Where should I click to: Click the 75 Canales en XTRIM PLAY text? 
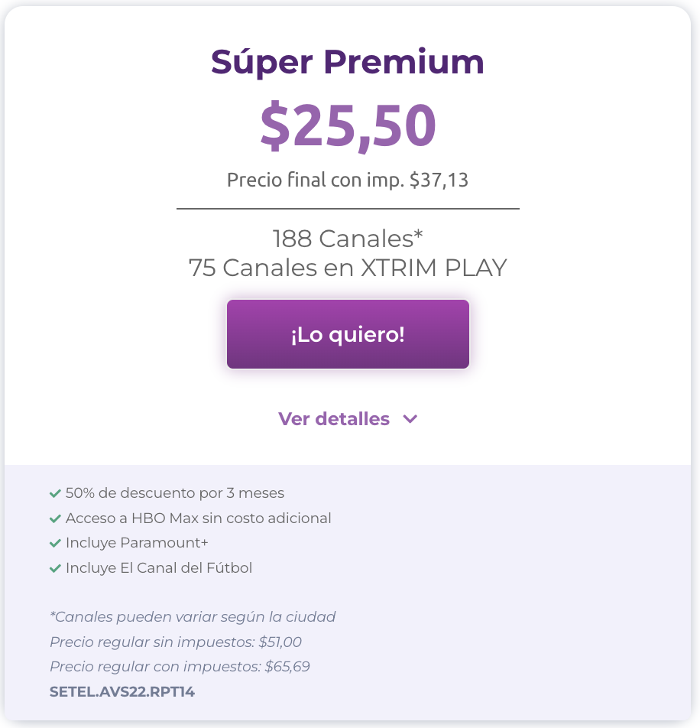click(348, 268)
